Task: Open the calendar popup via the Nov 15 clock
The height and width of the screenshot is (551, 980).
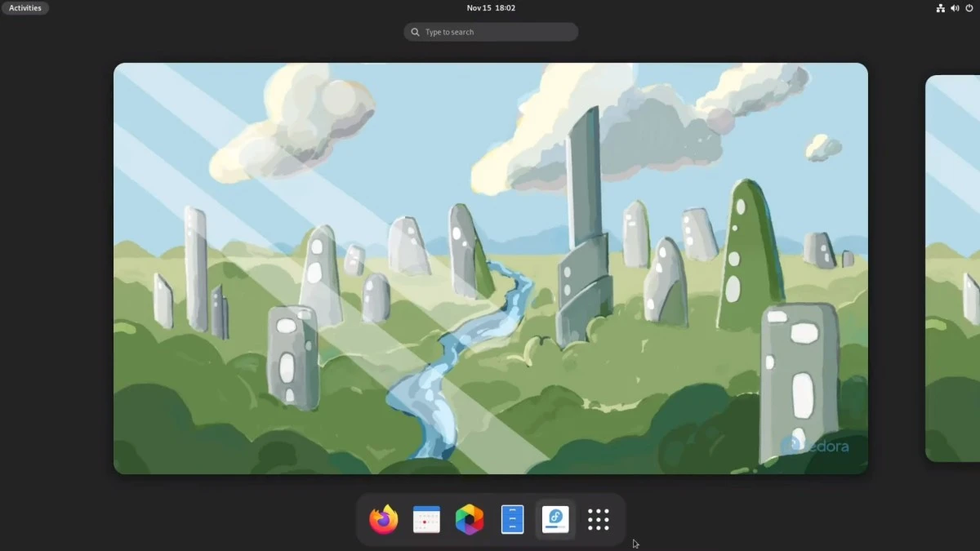Action: [x=490, y=7]
